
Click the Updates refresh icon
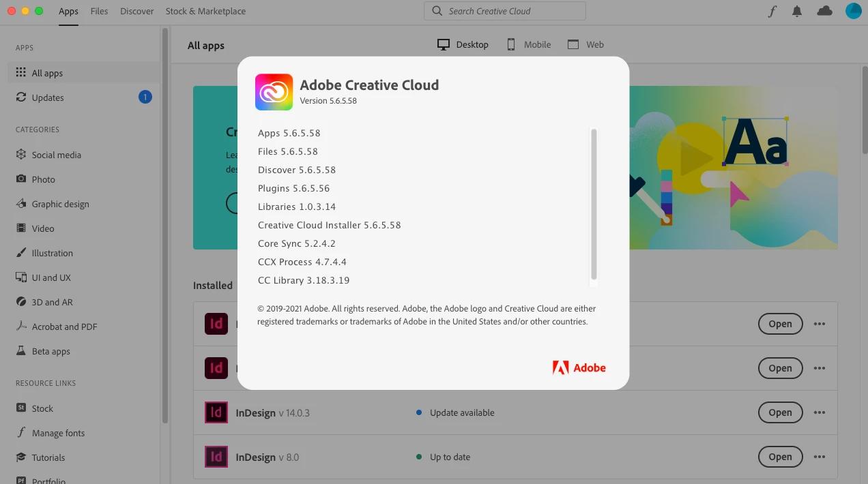[x=21, y=97]
